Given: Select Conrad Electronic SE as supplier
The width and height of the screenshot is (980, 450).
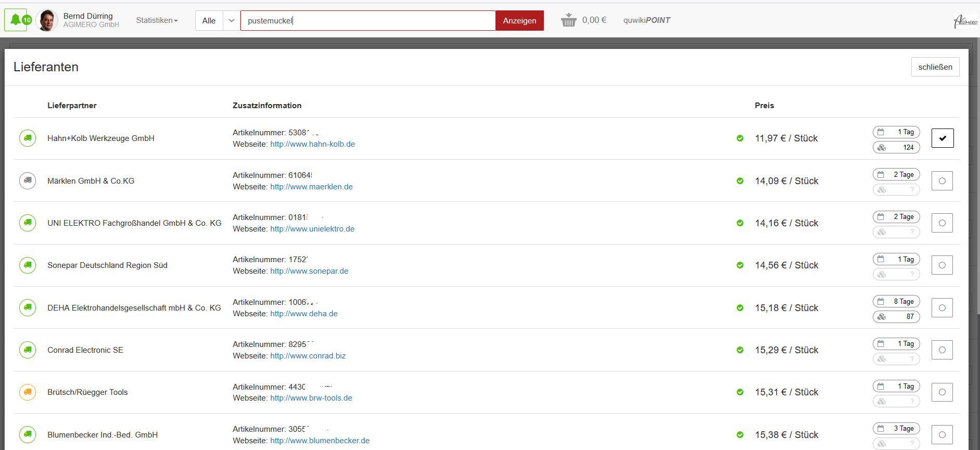Looking at the screenshot, I should (942, 350).
